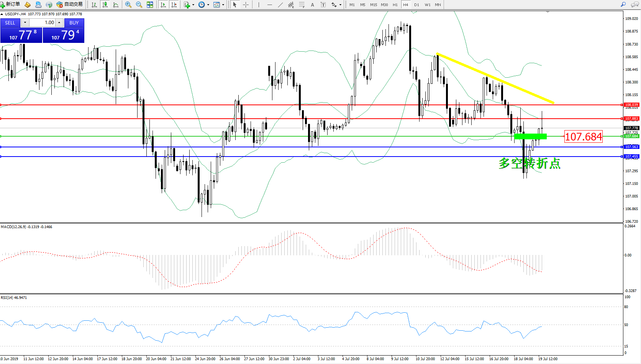
Task: Click the search magnifier icon at top right
Action: tap(623, 5)
